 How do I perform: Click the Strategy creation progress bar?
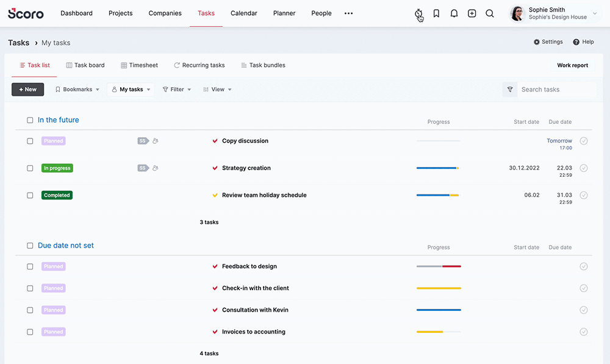439,168
